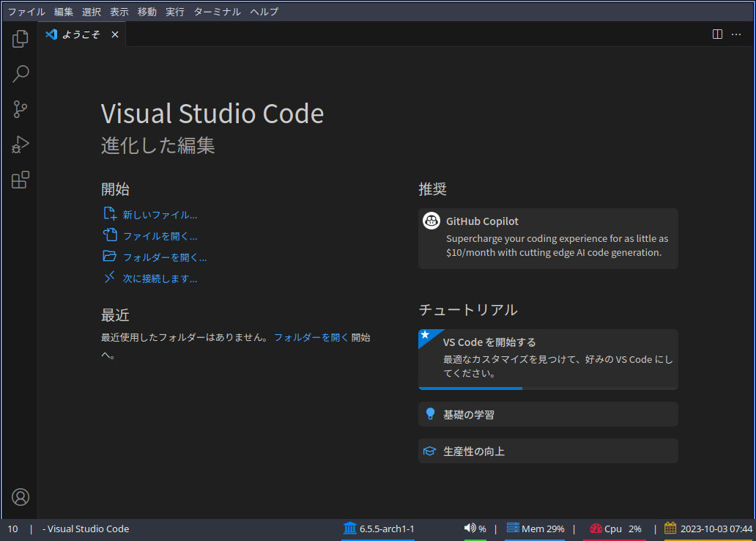Open the 移動 menu
Image resolution: width=756 pixels, height=541 pixels.
coord(147,12)
